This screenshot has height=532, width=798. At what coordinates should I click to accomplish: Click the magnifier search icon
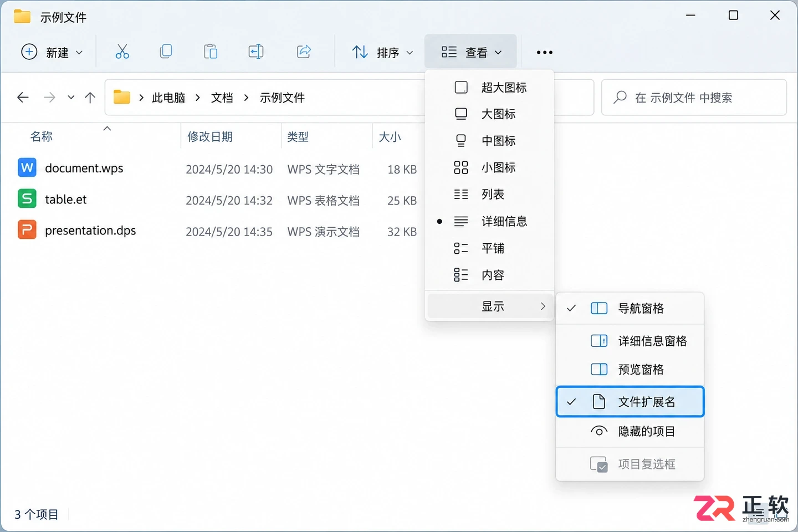(620, 98)
